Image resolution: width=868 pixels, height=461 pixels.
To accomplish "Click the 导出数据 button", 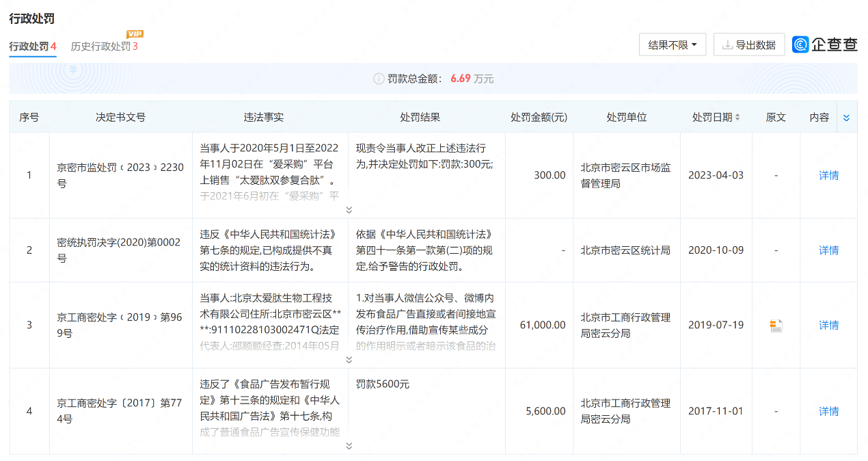I will pyautogui.click(x=748, y=45).
